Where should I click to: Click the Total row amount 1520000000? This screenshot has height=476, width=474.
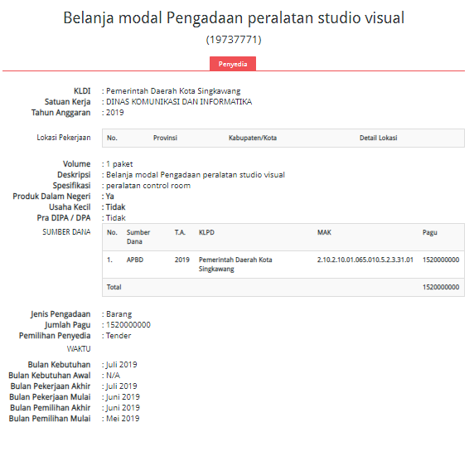point(441,287)
